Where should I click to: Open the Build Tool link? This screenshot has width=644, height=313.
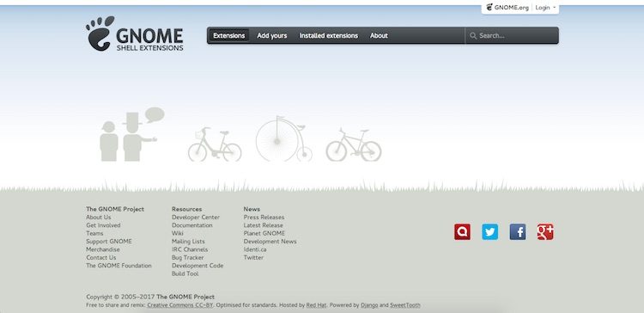pyautogui.click(x=185, y=273)
